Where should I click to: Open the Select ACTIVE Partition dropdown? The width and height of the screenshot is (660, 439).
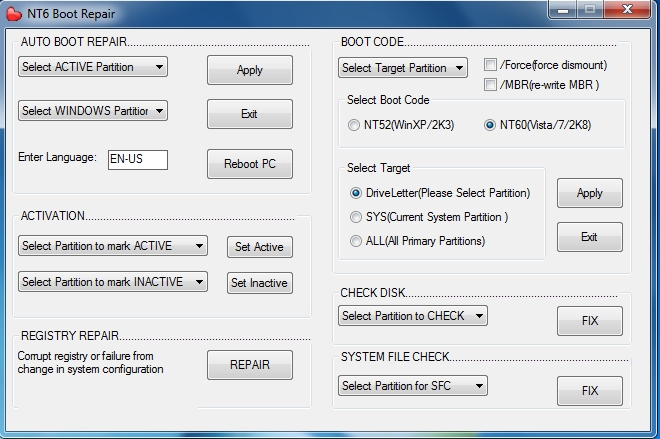tap(93, 67)
